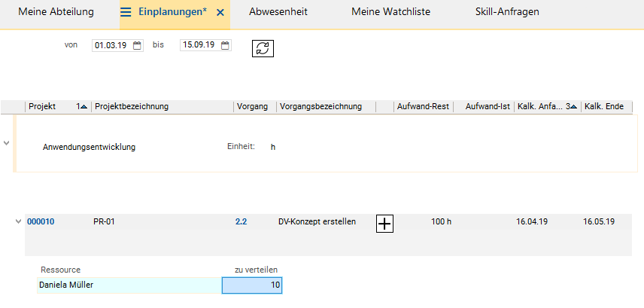Open project link 000010

(41, 222)
